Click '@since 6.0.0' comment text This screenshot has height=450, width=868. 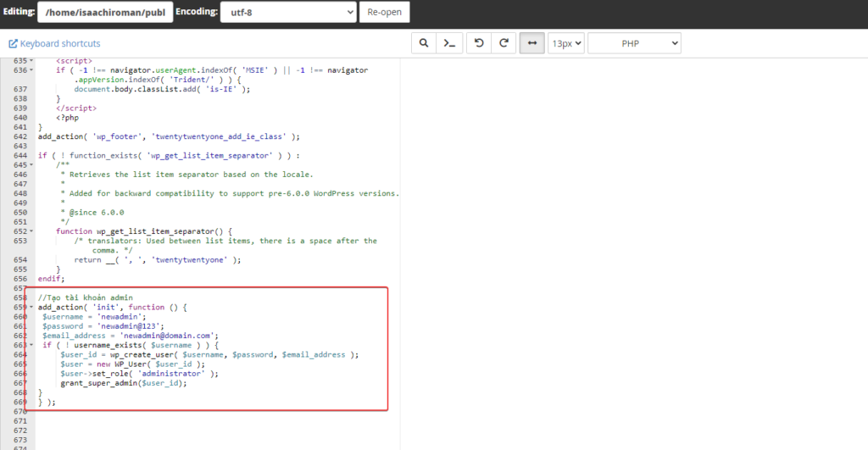[97, 213]
